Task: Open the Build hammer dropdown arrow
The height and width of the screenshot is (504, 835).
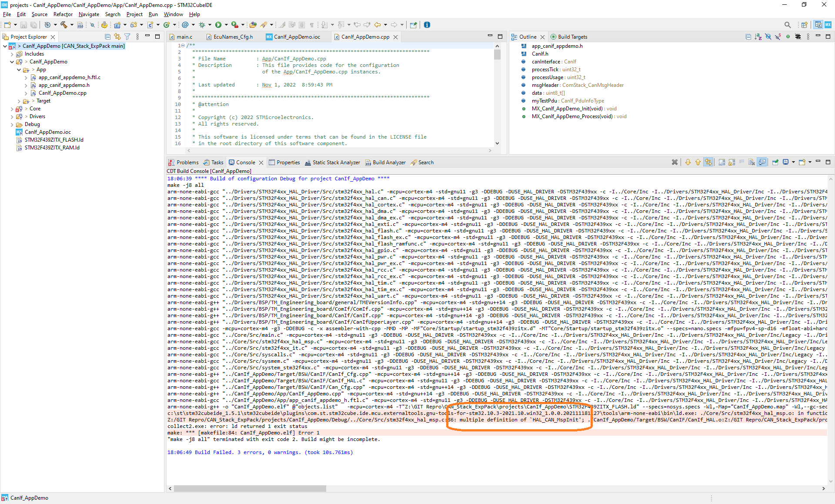Action: (72, 25)
